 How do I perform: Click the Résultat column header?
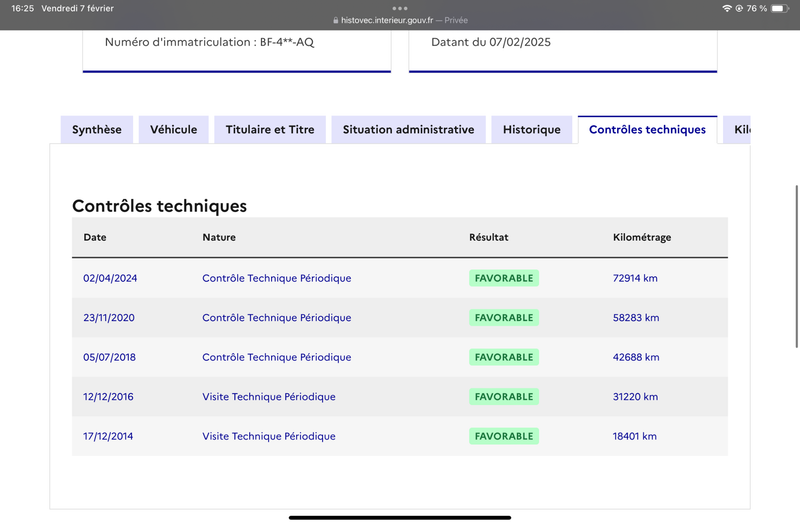489,237
